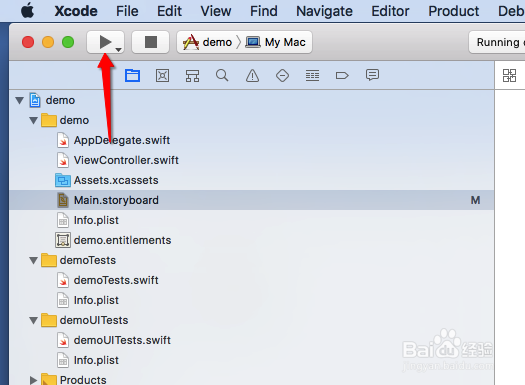This screenshot has height=385, width=525.
Task: Click the Running activity status field
Action: (x=497, y=42)
